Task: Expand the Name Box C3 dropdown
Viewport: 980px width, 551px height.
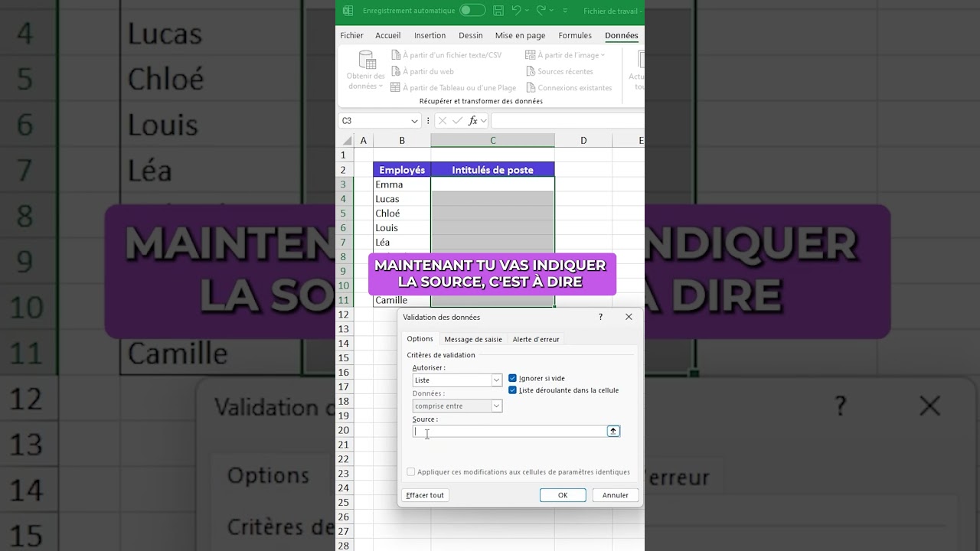Action: point(414,121)
